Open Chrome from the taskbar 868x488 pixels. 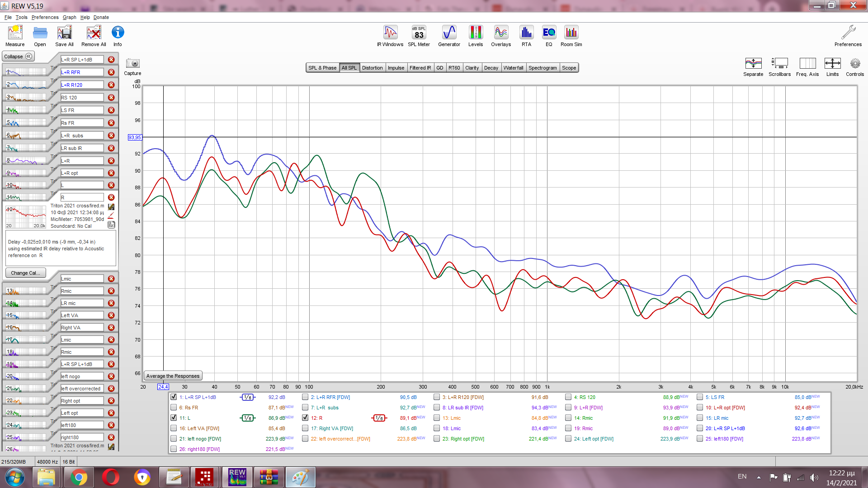[x=79, y=477]
